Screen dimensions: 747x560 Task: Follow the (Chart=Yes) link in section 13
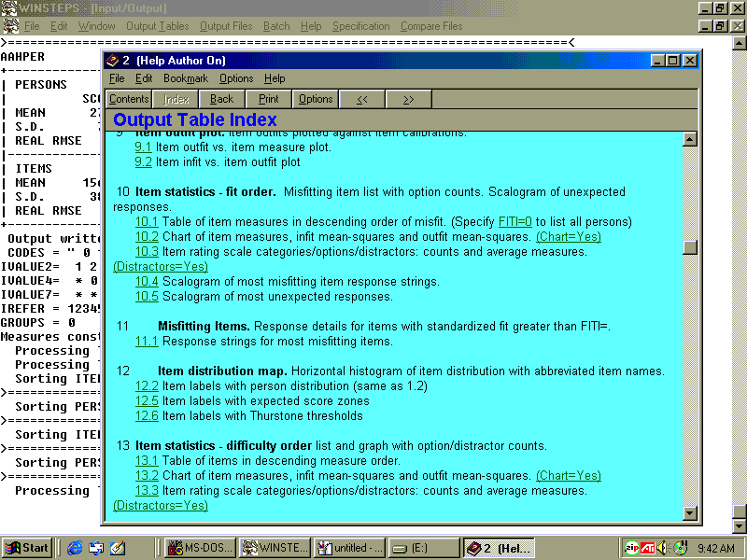coord(569,476)
